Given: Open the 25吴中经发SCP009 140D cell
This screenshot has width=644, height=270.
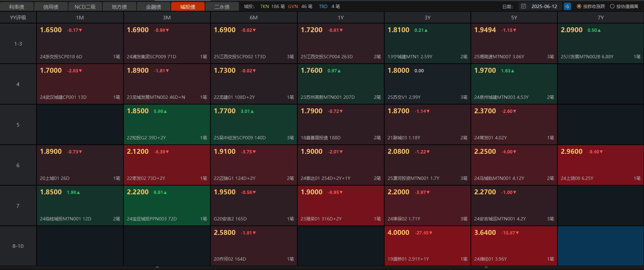Looking at the screenshot, I should (254, 125).
